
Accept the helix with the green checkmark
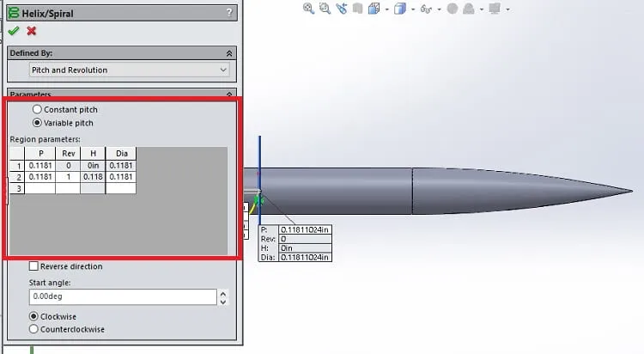14,31
